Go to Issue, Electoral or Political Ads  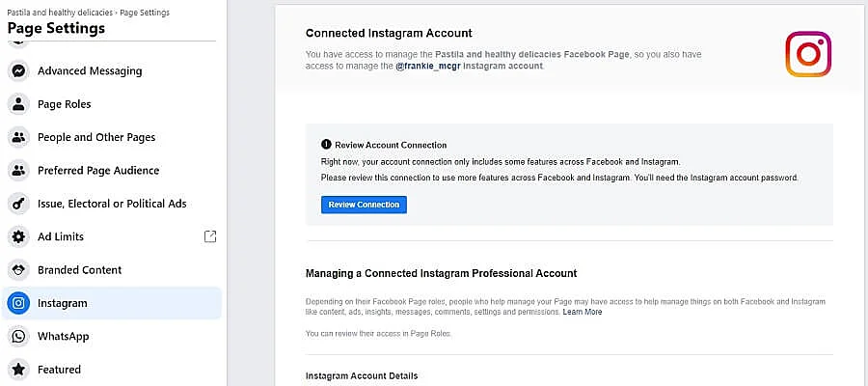(112, 204)
